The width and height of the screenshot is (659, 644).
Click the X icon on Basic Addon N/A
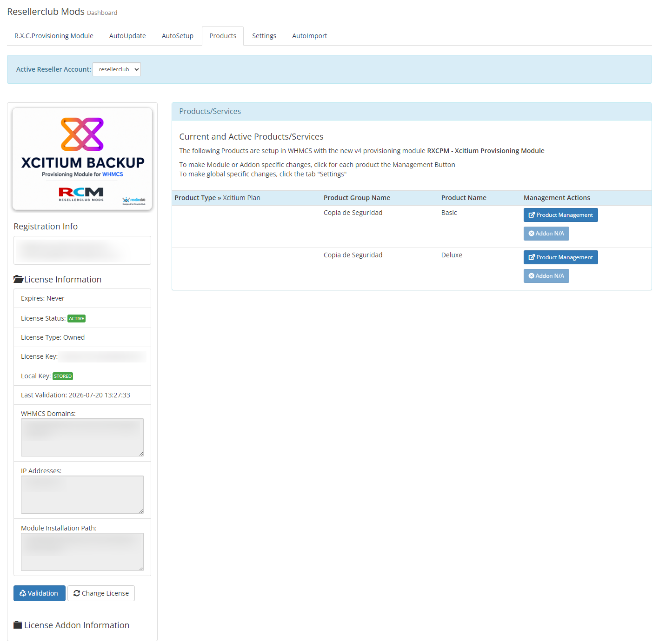pos(532,234)
